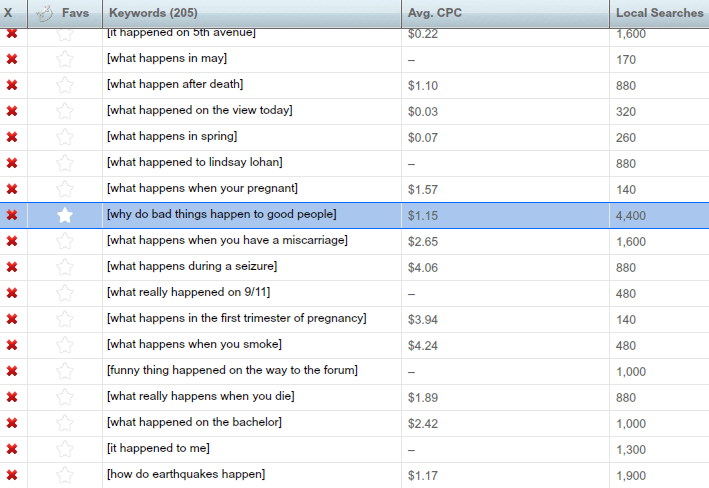Delete 'funny thing happened on the way' keyword
Screen dimensions: 709x488
click(12, 371)
